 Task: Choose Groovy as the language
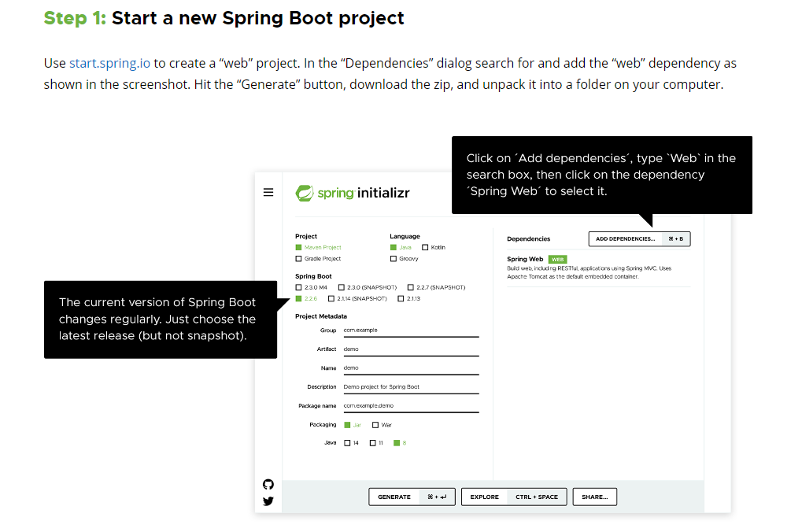tap(404, 259)
